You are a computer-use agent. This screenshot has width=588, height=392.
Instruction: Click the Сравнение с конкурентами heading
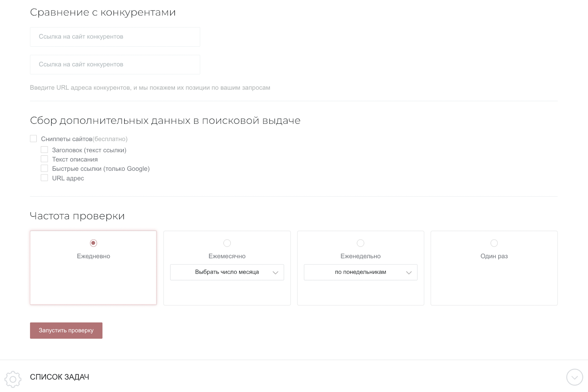coord(103,12)
